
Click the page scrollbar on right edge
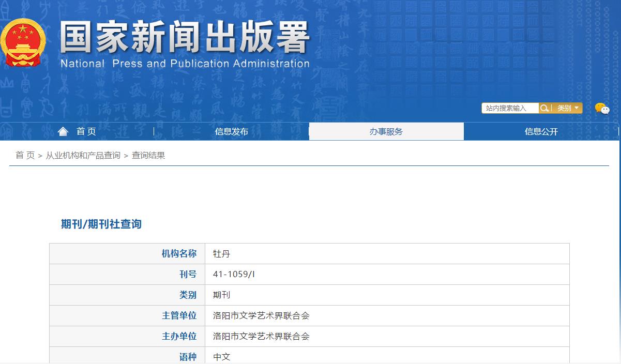coord(618,182)
